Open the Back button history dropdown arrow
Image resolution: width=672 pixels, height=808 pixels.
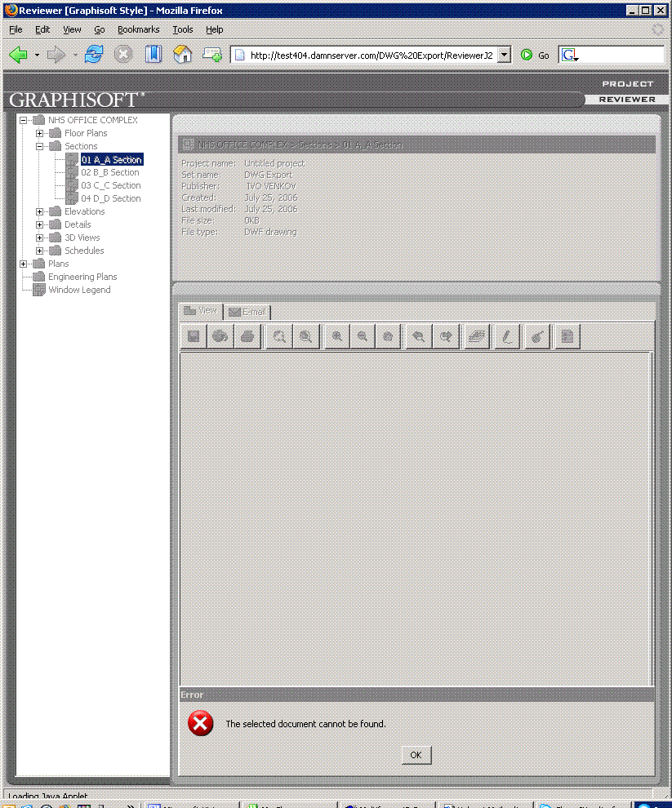point(37,55)
